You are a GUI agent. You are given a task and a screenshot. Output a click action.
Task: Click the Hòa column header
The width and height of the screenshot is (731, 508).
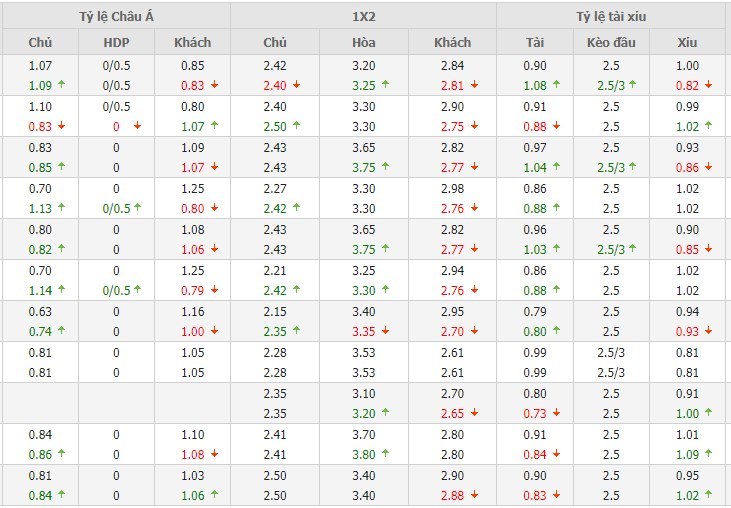[x=364, y=42]
